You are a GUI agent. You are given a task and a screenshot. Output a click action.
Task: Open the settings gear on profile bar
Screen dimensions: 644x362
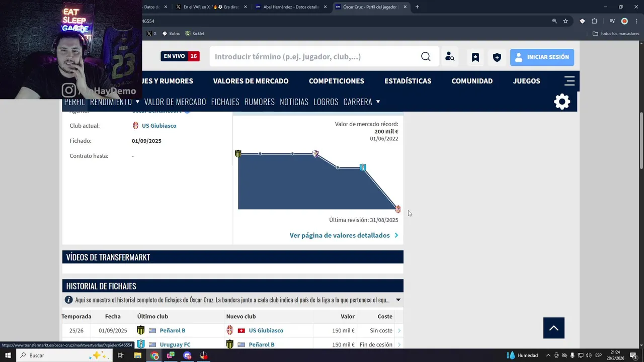(x=562, y=102)
